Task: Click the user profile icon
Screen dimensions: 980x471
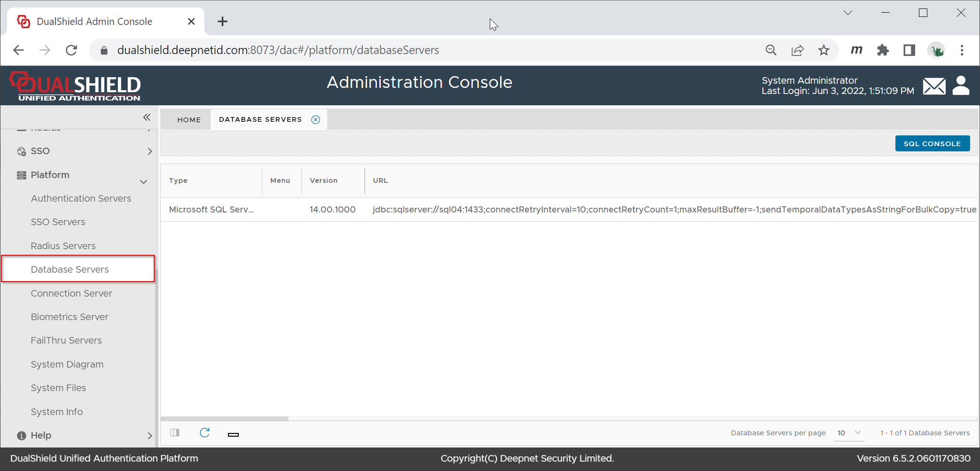Action: click(x=961, y=86)
